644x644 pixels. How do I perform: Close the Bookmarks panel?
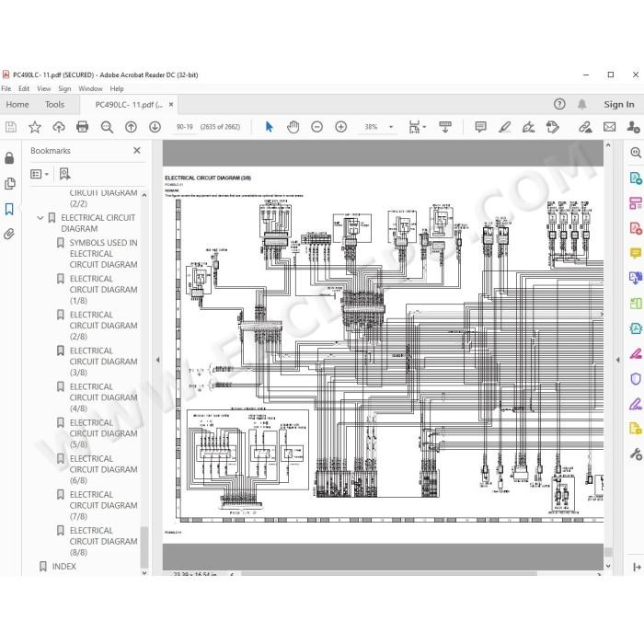point(137,151)
